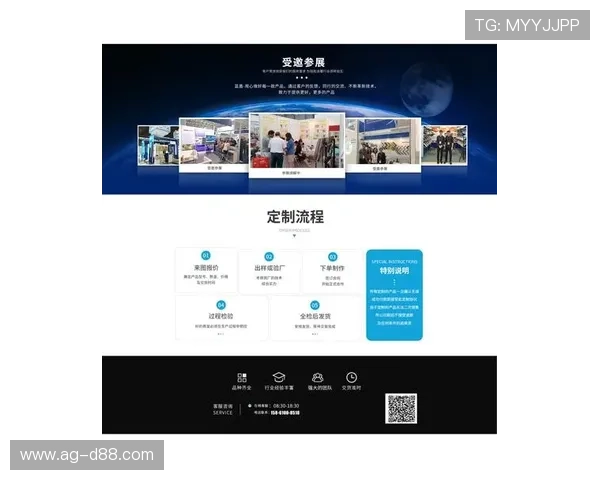Image resolution: width=600 pixels, height=480 pixels.
Task: Click the 品种齐全 grid icon in footer
Action: [x=241, y=377]
